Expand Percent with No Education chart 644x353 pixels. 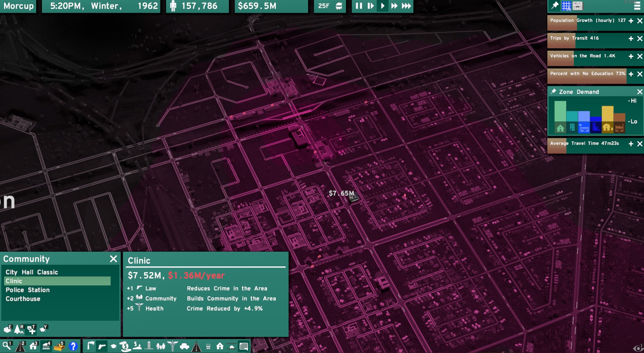click(631, 74)
